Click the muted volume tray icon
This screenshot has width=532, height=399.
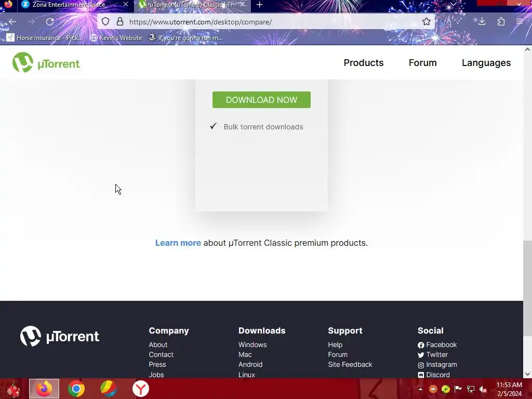(x=483, y=389)
